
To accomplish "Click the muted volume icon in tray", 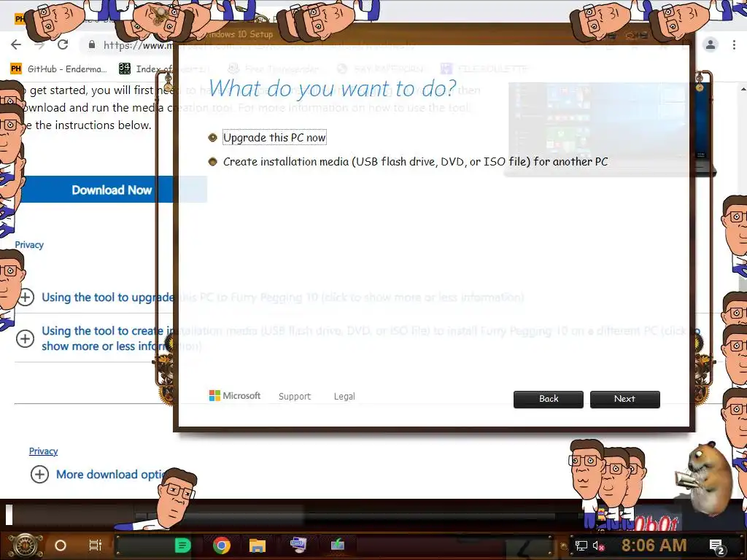I will 598,545.
